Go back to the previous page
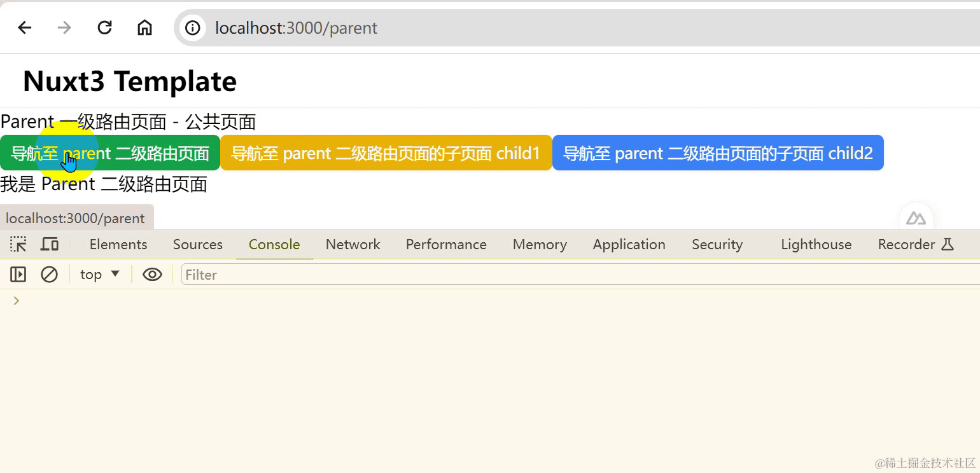The height and width of the screenshot is (473, 980). pos(25,28)
